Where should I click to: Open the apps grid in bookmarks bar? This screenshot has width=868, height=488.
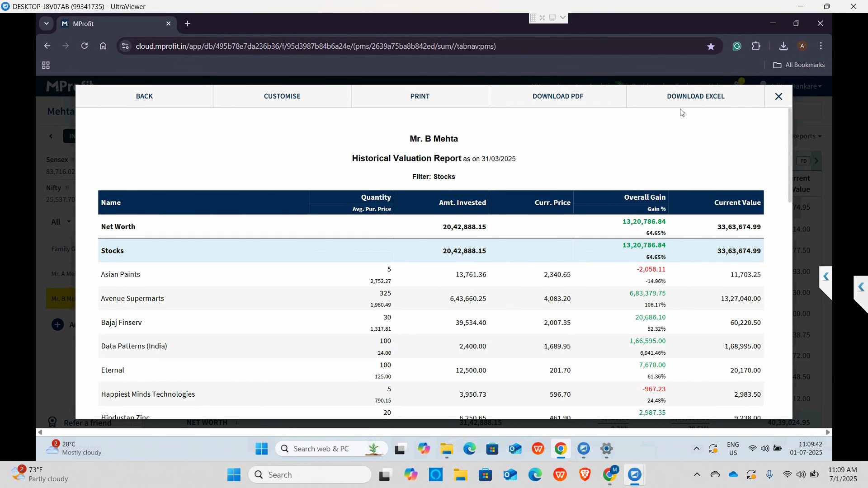46,66
